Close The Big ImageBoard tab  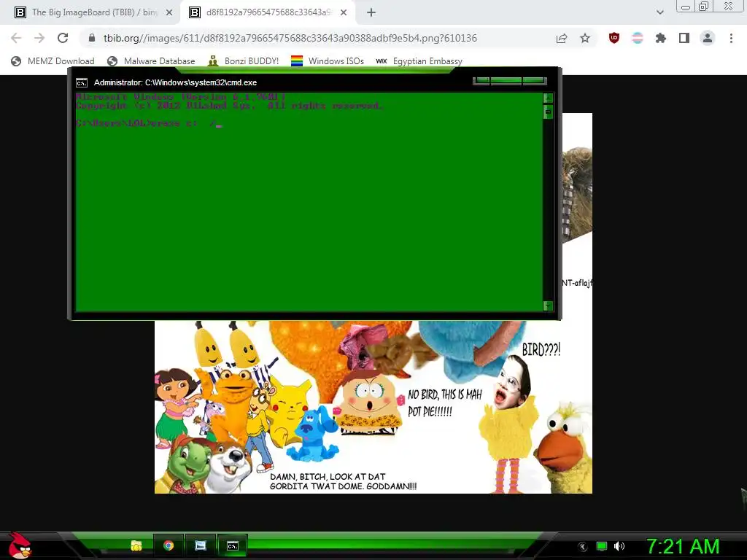coord(169,13)
